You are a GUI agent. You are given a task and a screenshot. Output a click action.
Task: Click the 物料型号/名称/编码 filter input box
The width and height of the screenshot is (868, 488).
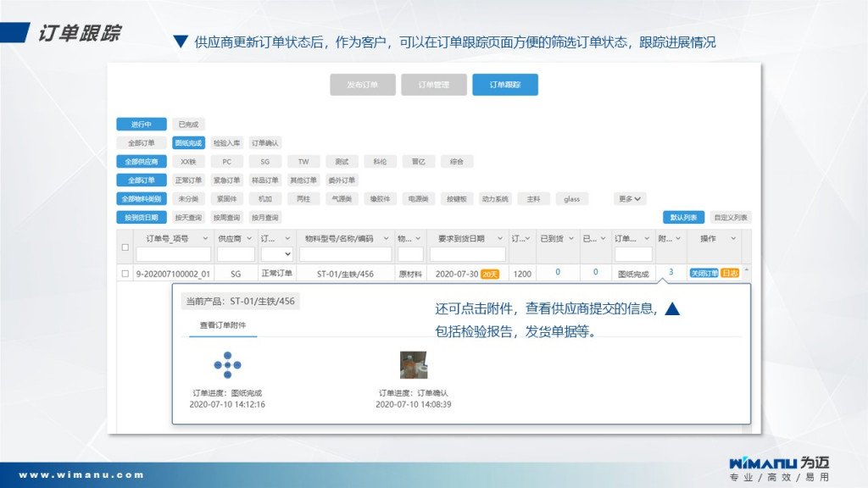click(344, 253)
